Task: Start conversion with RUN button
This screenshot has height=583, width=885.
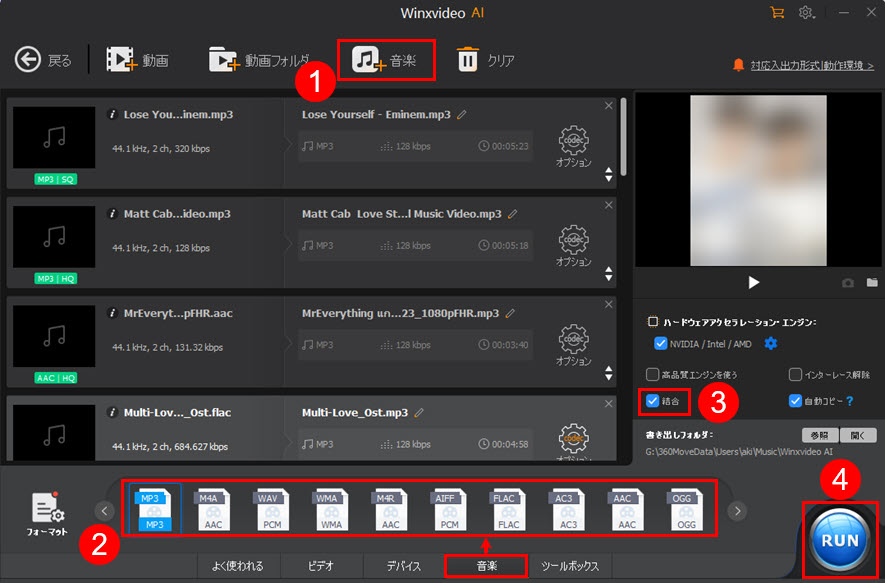Action: click(x=840, y=540)
